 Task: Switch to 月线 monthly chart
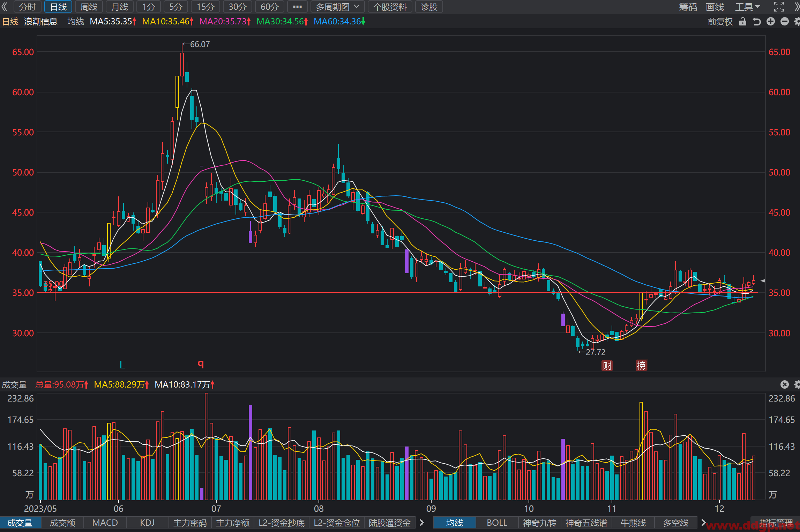point(120,7)
